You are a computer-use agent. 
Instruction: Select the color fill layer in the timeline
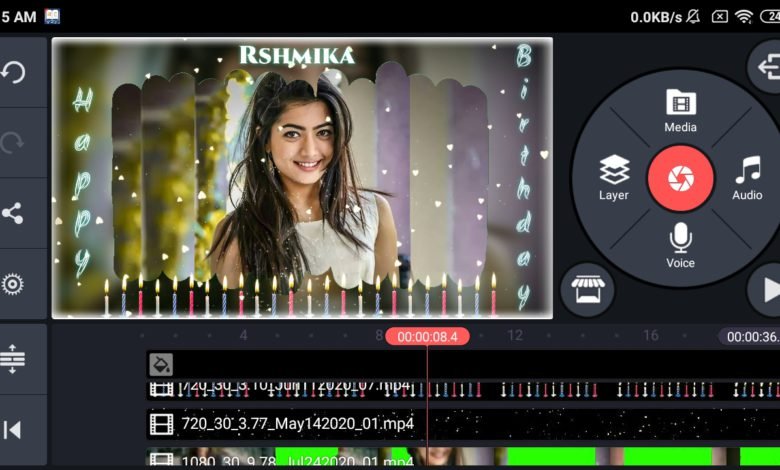pos(161,364)
